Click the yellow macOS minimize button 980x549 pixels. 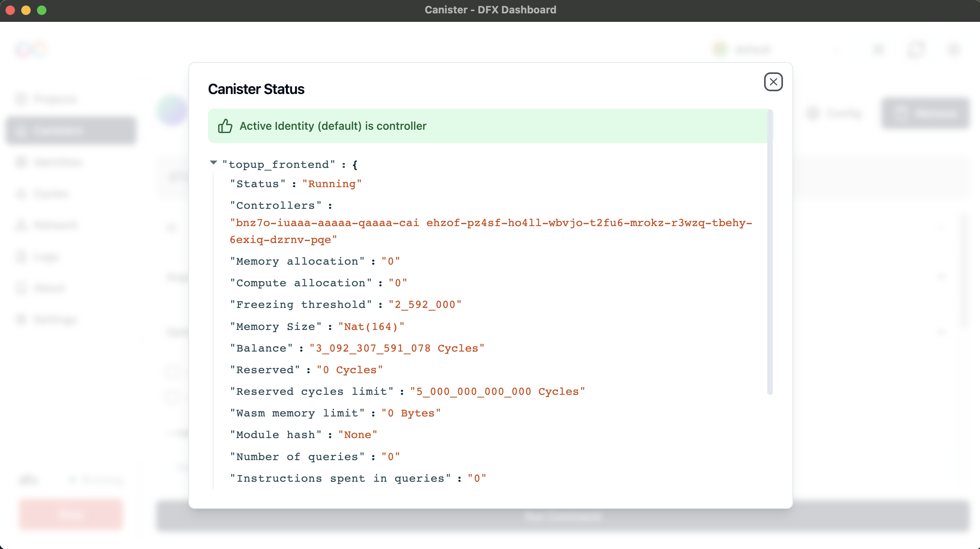point(26,10)
